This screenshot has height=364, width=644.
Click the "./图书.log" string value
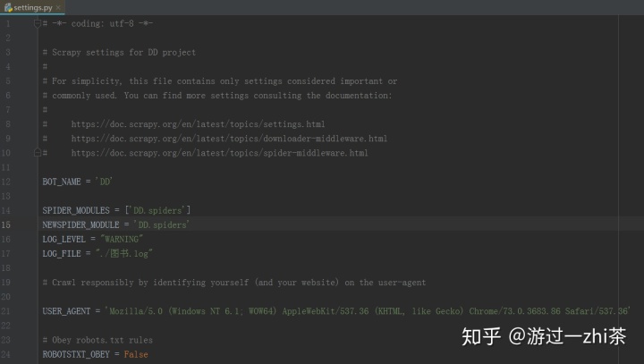click(124, 253)
